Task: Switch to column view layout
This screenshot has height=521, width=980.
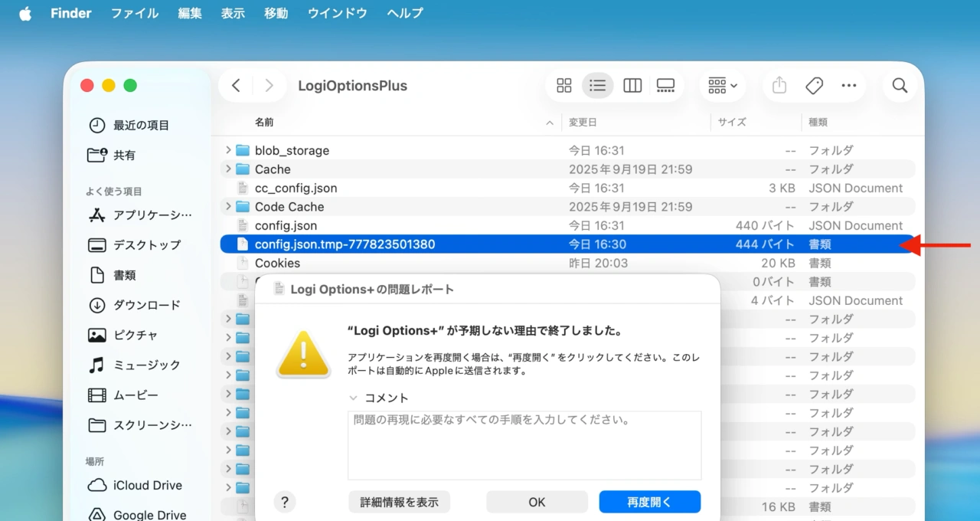Action: click(632, 85)
